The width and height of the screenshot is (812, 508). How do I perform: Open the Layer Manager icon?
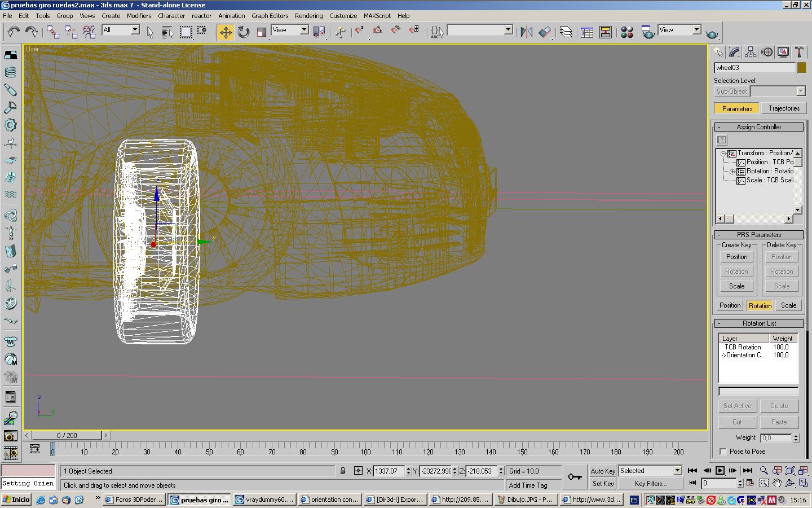[x=566, y=32]
